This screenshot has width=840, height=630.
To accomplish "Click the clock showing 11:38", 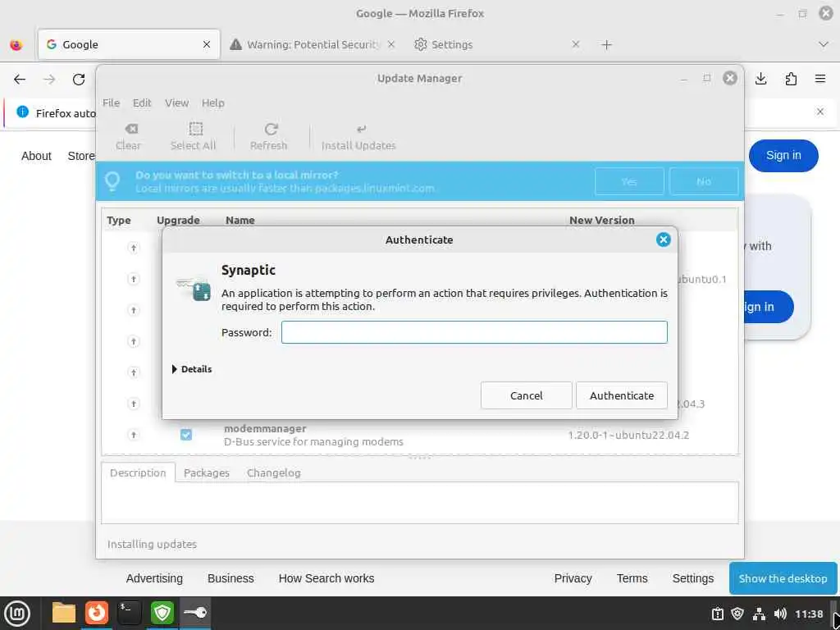I will [808, 614].
